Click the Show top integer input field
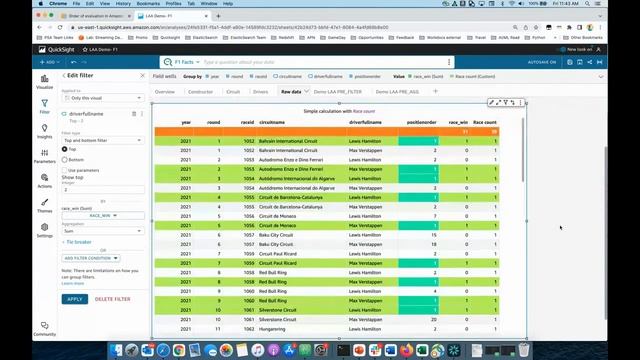This screenshot has width=640, height=360. 103,190
